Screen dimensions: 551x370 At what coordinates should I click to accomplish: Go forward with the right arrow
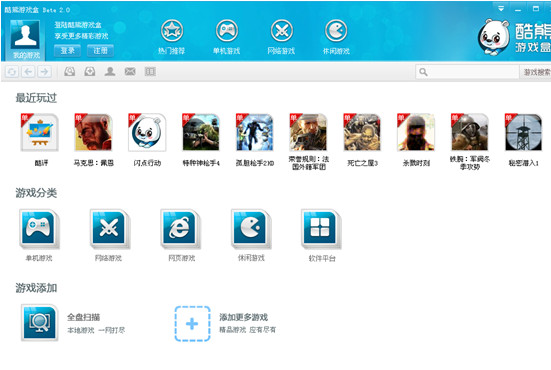45,72
